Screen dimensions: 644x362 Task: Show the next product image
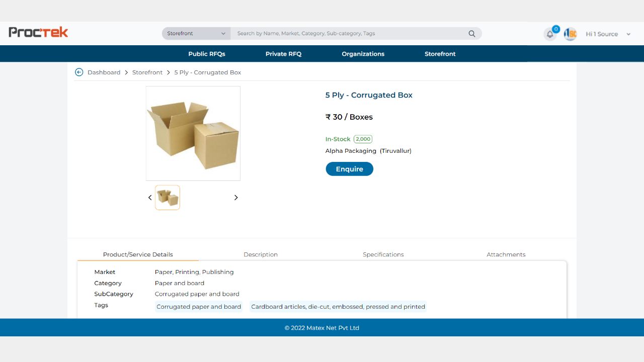(x=236, y=198)
